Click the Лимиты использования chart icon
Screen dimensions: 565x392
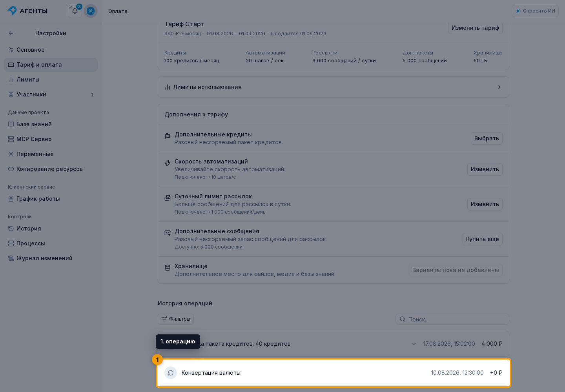[x=168, y=87]
